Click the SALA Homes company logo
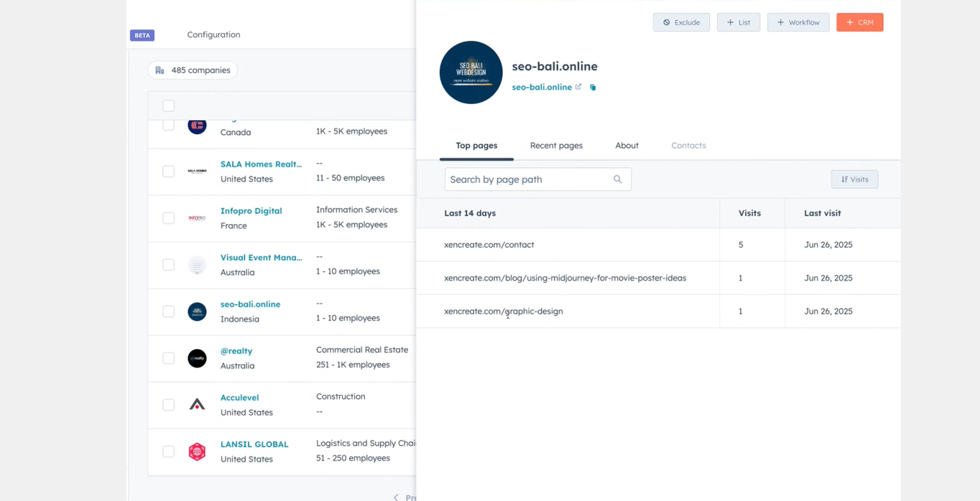Screen dimensions: 980x501 point(197,171)
